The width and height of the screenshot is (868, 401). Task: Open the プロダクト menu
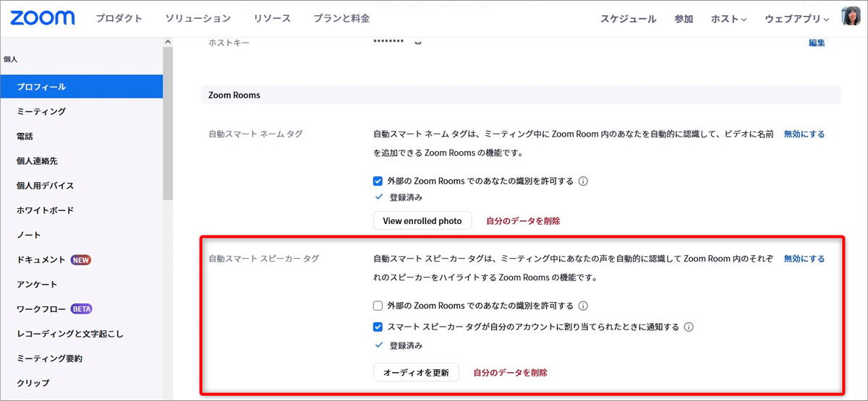(x=119, y=18)
